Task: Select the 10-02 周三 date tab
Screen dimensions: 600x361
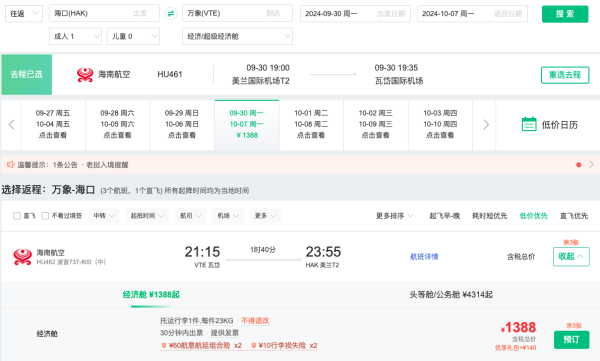Action: tap(375, 125)
